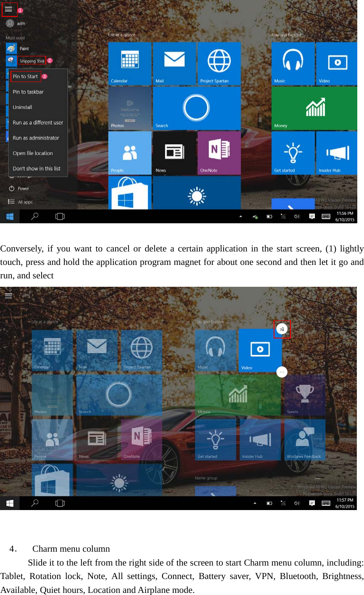Select Uninstall from the context menu
Screen dimensions: 364x595
tap(22, 107)
